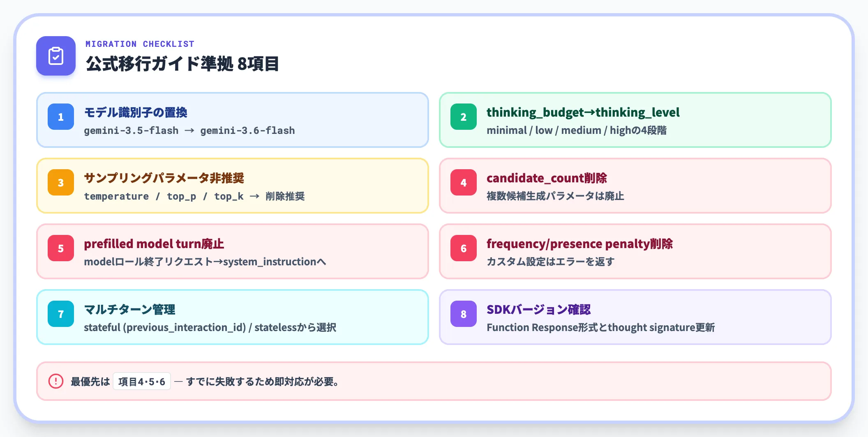This screenshot has width=868, height=437.
Task: Click the red exclamation alert icon
Action: (56, 381)
